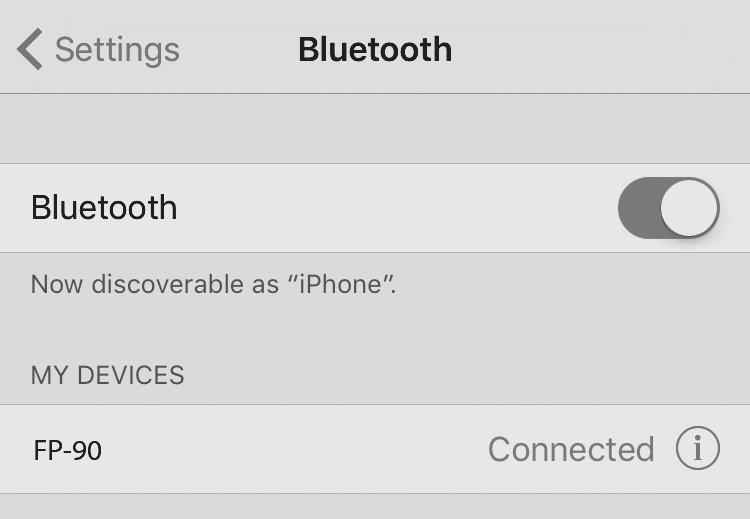Image resolution: width=750 pixels, height=519 pixels.
Task: Click the Bluetooth row label
Action: [x=104, y=208]
